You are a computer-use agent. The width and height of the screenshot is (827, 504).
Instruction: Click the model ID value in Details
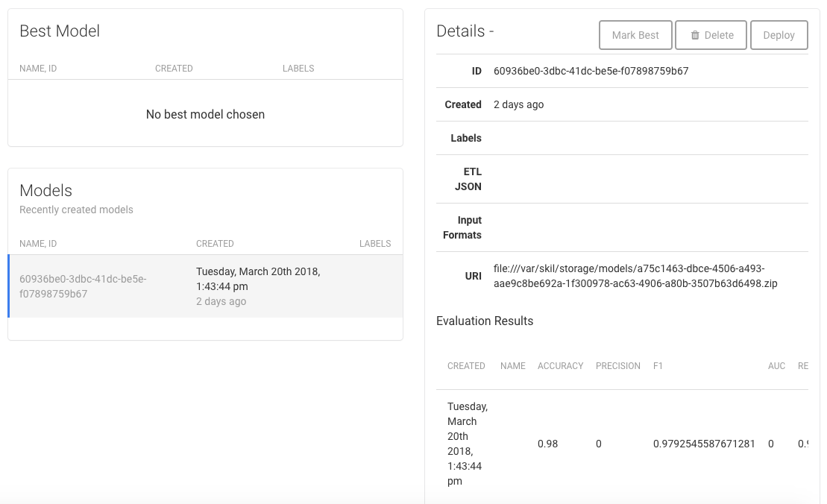point(591,72)
